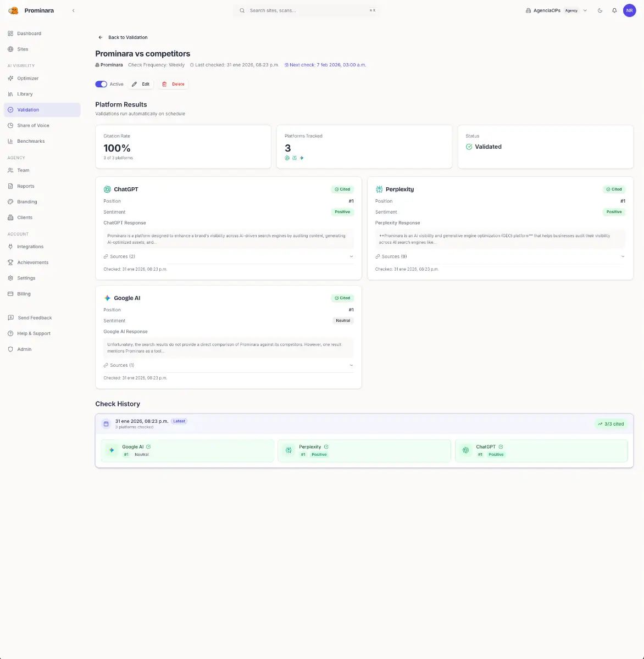Open Help & Support

(42, 333)
